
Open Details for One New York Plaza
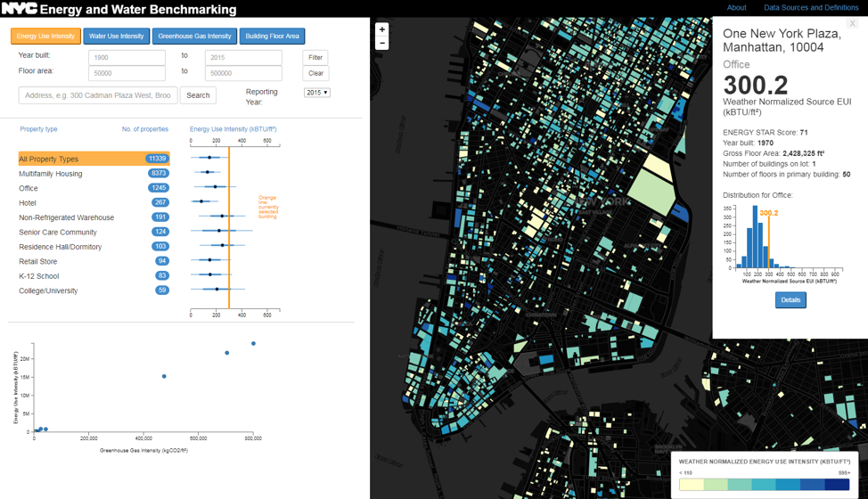[x=790, y=299]
